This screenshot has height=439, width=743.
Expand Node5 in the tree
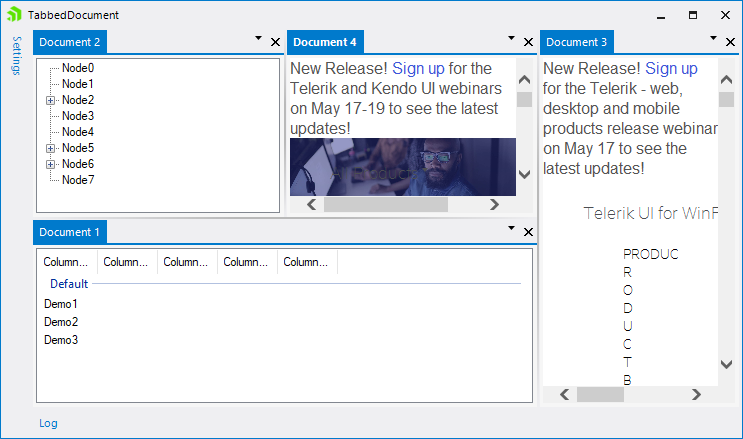pos(50,148)
